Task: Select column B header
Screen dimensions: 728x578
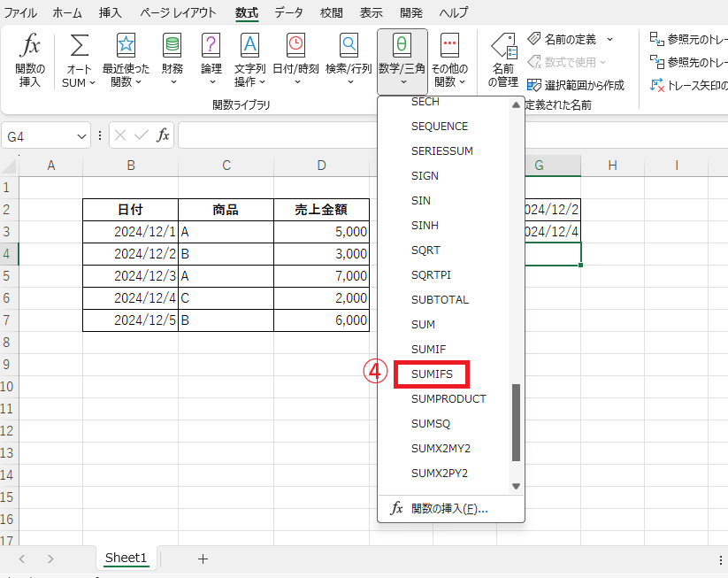Action: 131,166
